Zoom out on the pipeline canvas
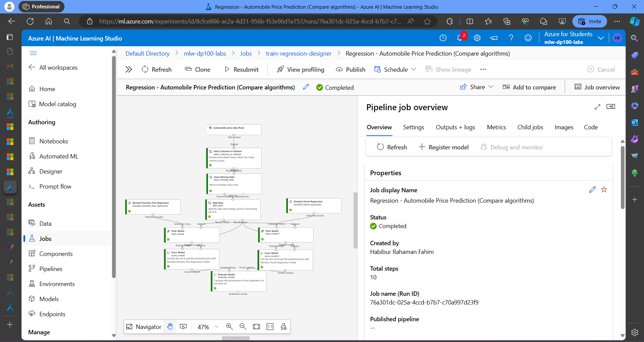Image resolution: width=644 pixels, height=342 pixels. [243, 327]
